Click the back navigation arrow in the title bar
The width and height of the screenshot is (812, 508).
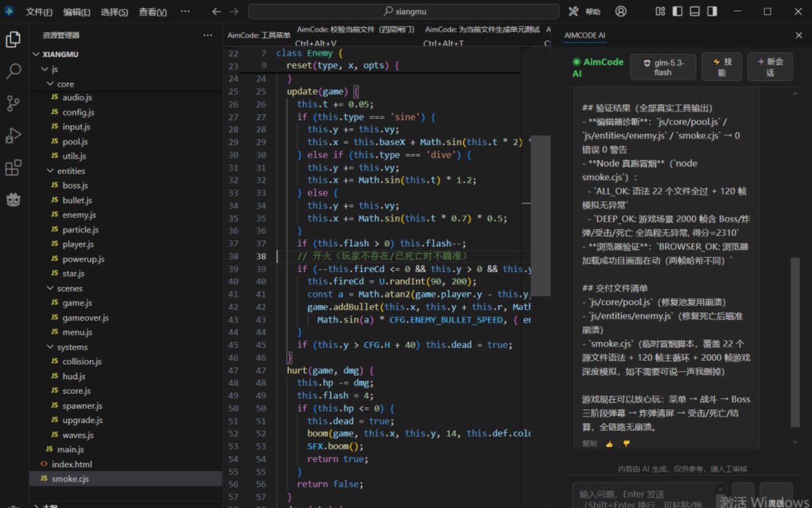pyautogui.click(x=216, y=12)
